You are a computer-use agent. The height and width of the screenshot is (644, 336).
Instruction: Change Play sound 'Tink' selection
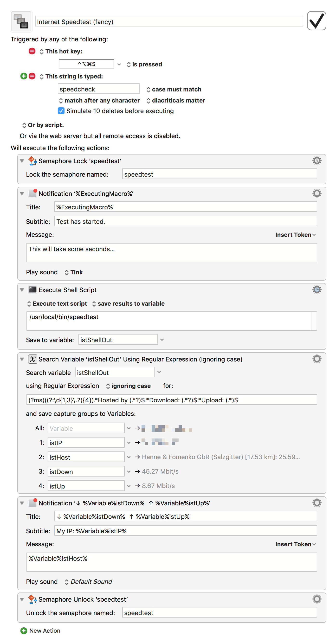pyautogui.click(x=73, y=272)
